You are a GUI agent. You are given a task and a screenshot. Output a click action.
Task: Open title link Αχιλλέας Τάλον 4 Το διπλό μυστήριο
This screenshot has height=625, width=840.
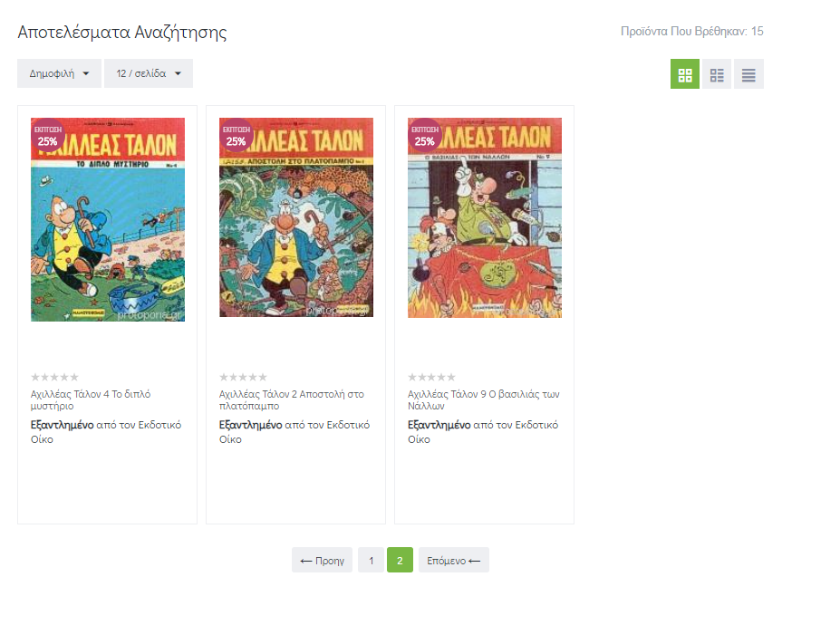pyautogui.click(x=91, y=400)
